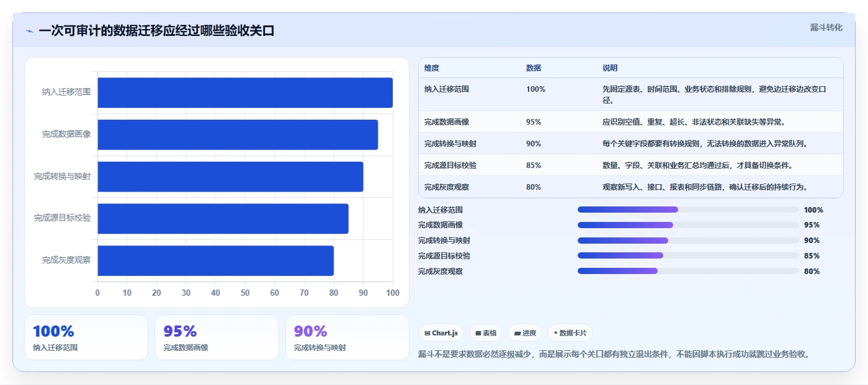
Task: Click the 完成转换与映射 bar in the chart
Action: tap(230, 177)
